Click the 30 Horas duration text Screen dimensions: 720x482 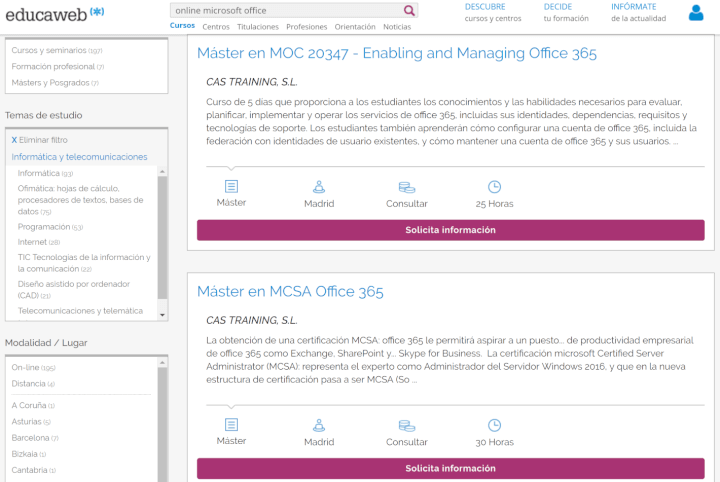pos(494,442)
